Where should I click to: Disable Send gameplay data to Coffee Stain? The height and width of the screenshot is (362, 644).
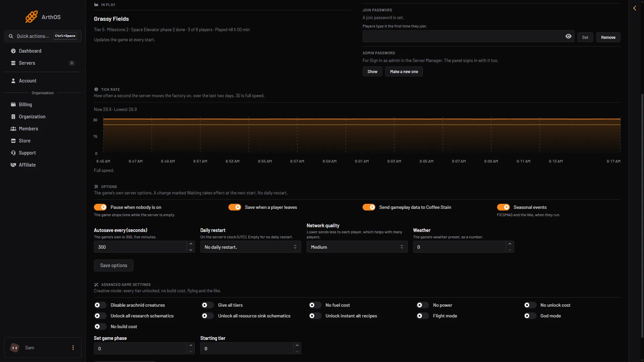tap(369, 207)
